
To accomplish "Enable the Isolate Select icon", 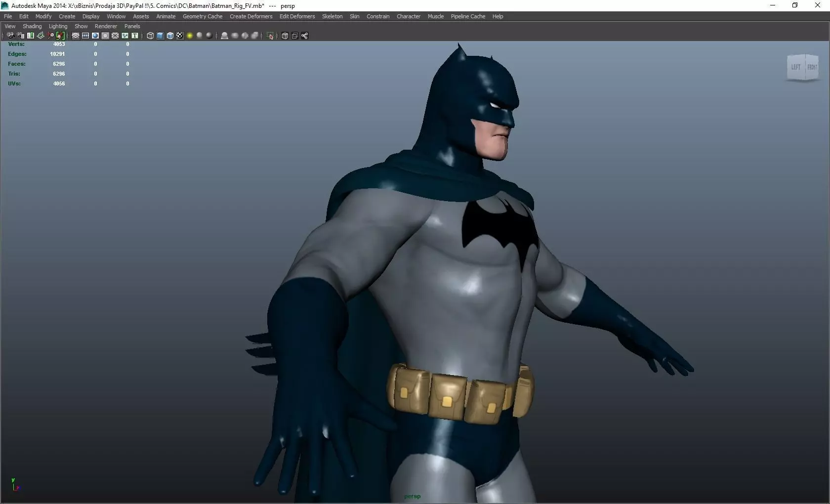I will (270, 36).
